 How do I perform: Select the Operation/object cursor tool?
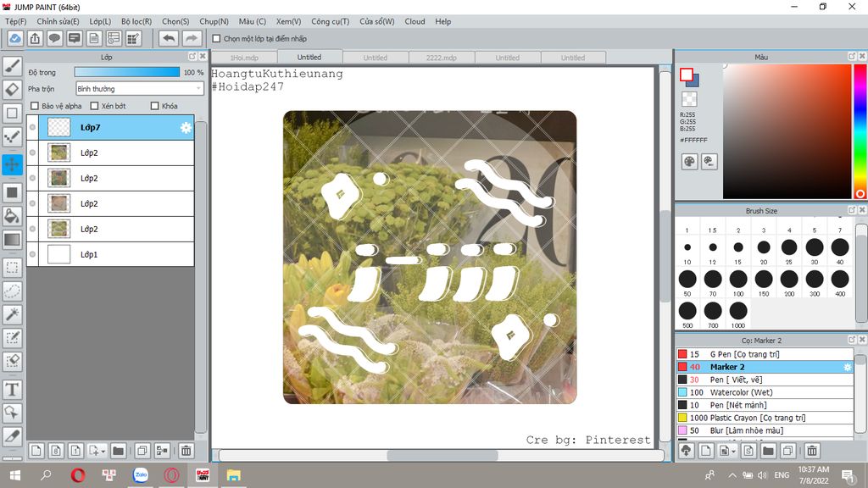(x=12, y=413)
